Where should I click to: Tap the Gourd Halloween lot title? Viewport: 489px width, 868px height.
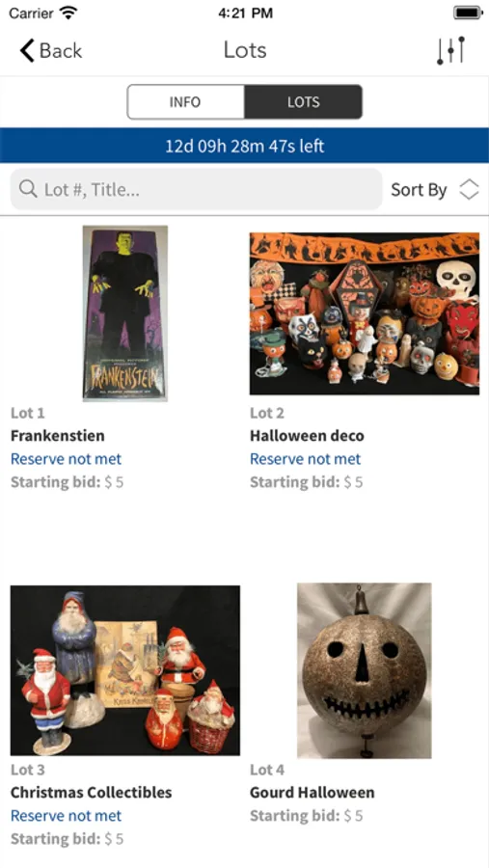coord(312,792)
